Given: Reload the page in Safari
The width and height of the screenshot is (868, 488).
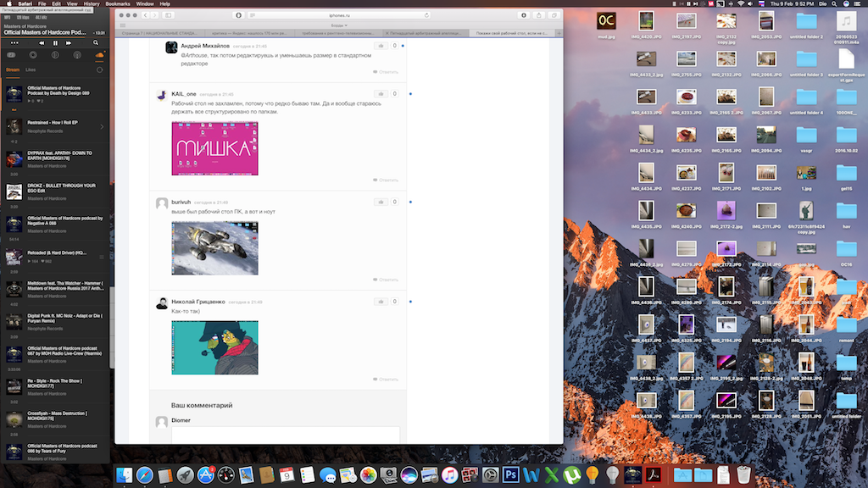Looking at the screenshot, I should [426, 15].
